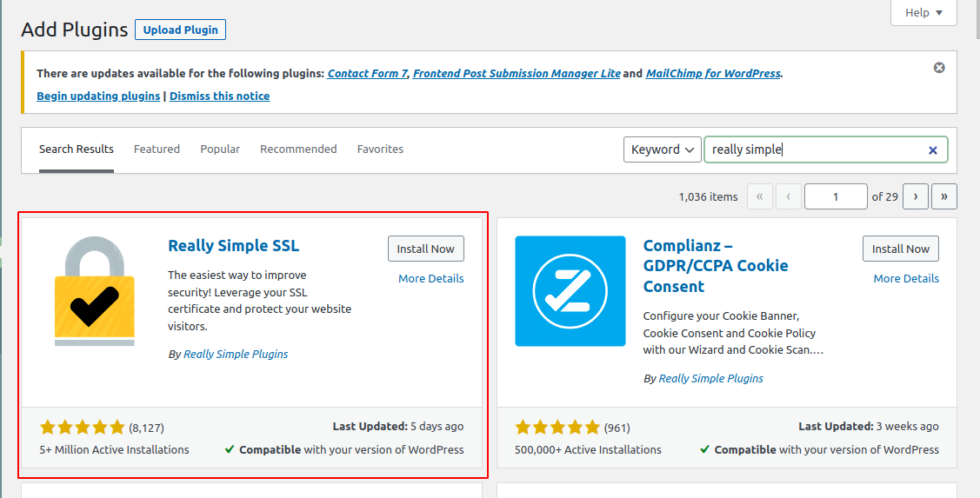Click compatibility checkmark text under Really Simple SSL
Image resolution: width=980 pixels, height=498 pixels.
tap(344, 450)
